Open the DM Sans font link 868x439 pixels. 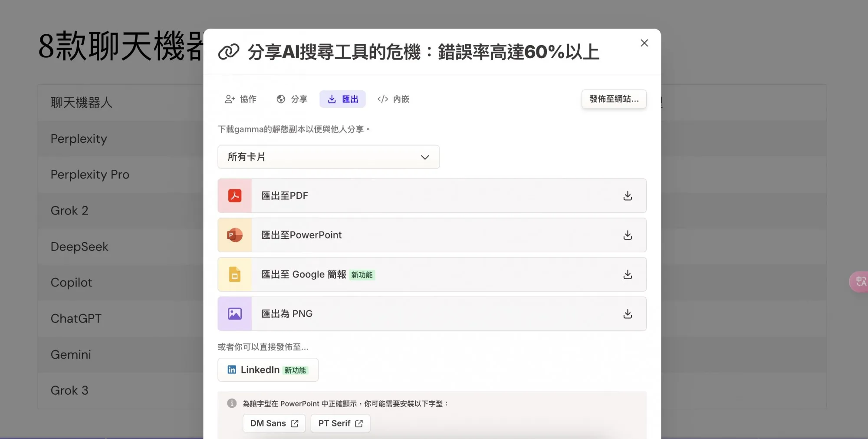[274, 423]
